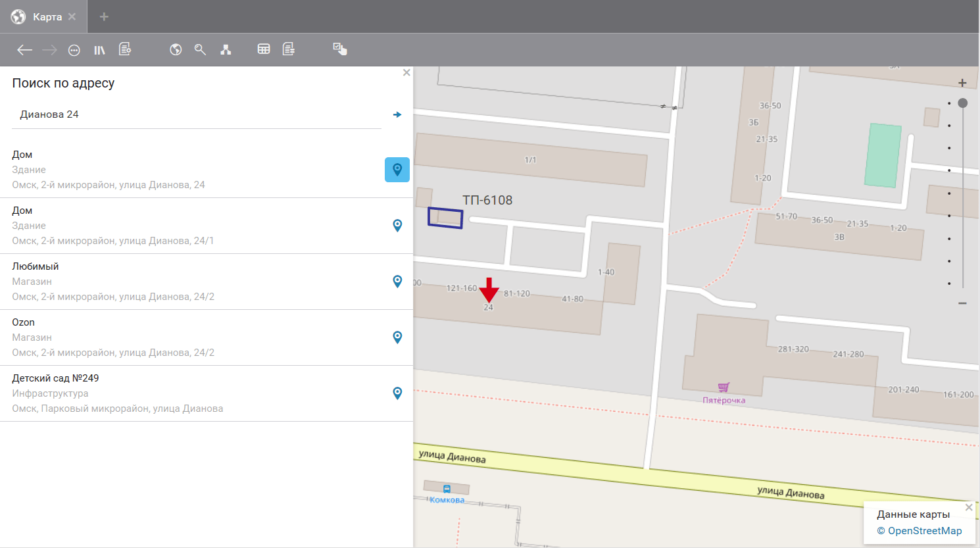This screenshot has height=548, width=980.
Task: Open the magnifier search tool
Action: click(x=201, y=49)
